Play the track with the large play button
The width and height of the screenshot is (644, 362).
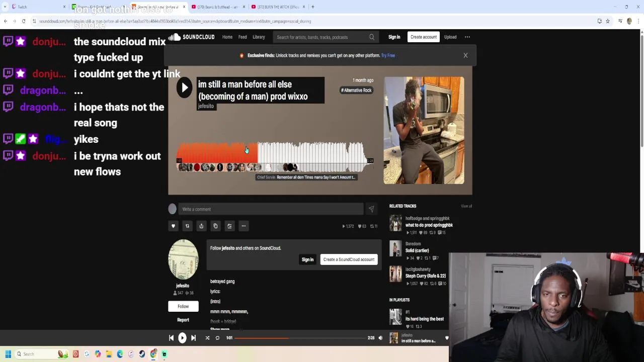point(184,87)
